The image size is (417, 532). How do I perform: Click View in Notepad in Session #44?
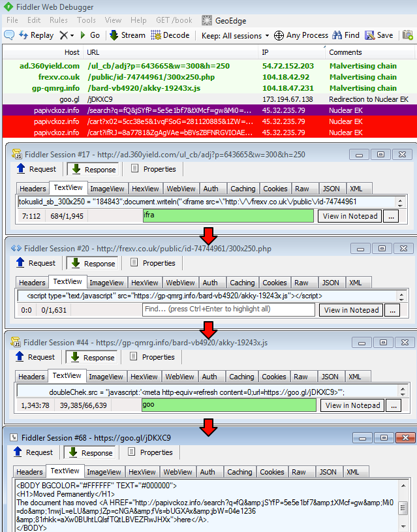[x=352, y=405]
